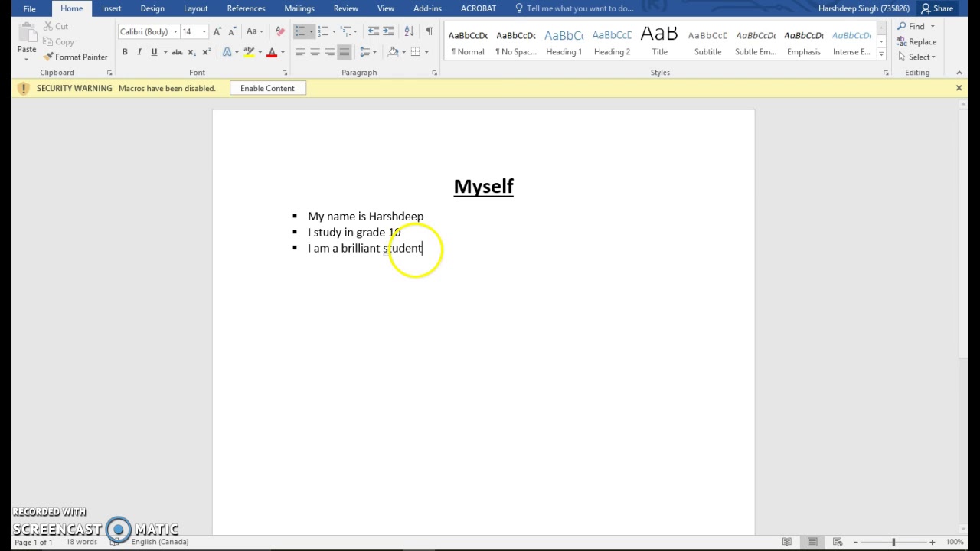Click the zoom slider handle
The width and height of the screenshot is (980, 551).
click(x=893, y=542)
